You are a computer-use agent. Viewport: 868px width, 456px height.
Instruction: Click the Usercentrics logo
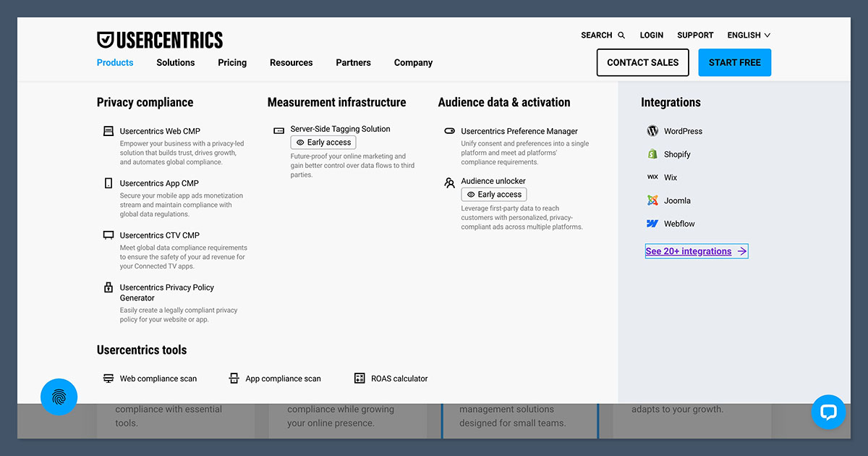(x=160, y=39)
